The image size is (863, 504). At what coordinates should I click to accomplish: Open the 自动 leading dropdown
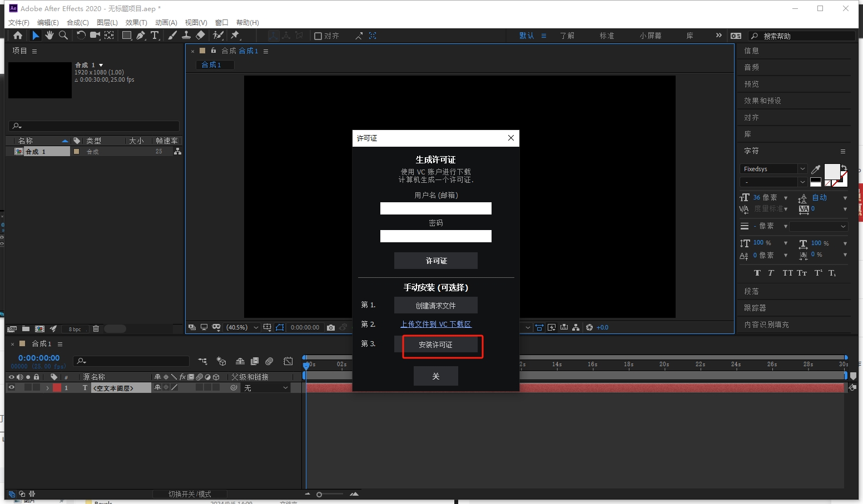(845, 198)
